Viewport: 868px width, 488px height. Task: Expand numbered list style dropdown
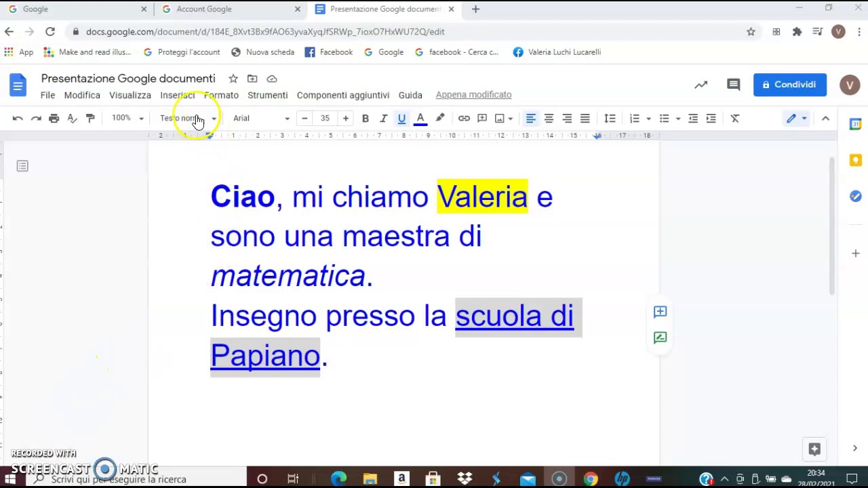648,119
